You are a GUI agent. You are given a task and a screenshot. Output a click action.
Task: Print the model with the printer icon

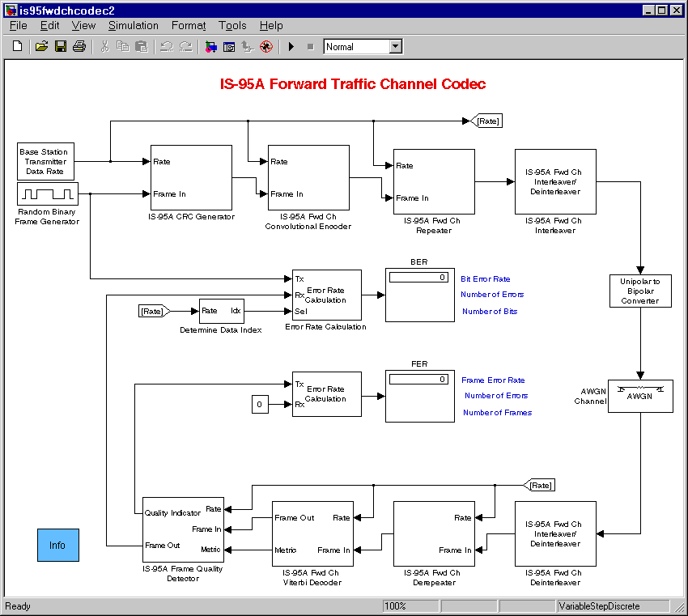(x=79, y=46)
